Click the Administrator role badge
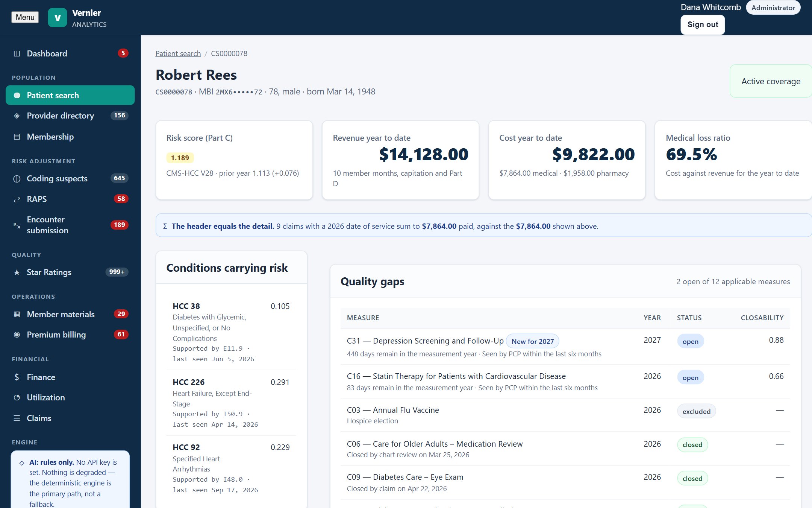This screenshot has height=508, width=812. (773, 8)
